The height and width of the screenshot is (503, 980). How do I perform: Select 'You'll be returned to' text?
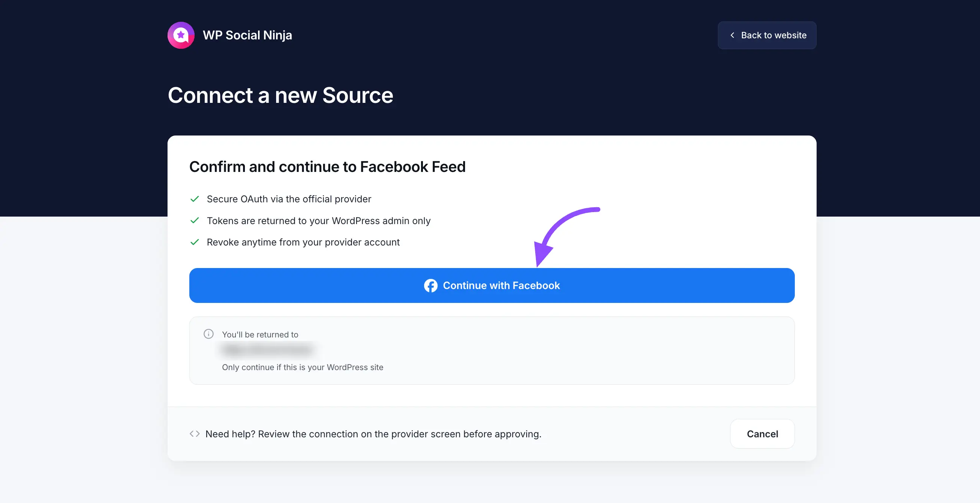260,334
